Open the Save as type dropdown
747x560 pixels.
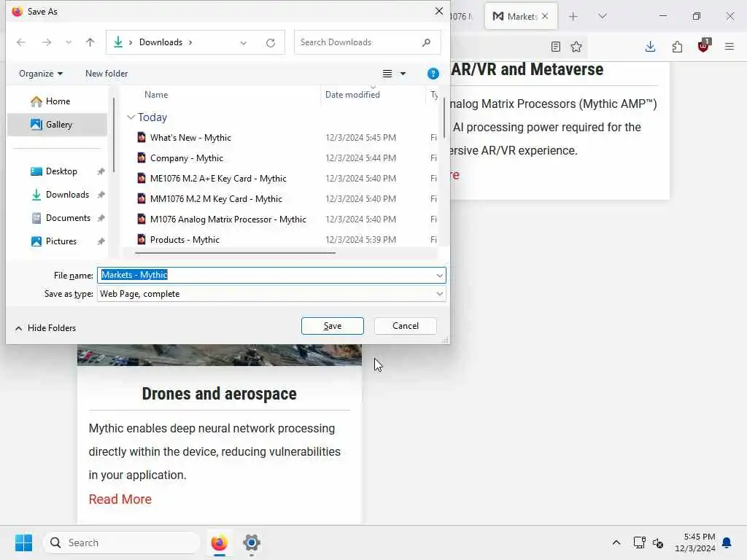(x=271, y=294)
